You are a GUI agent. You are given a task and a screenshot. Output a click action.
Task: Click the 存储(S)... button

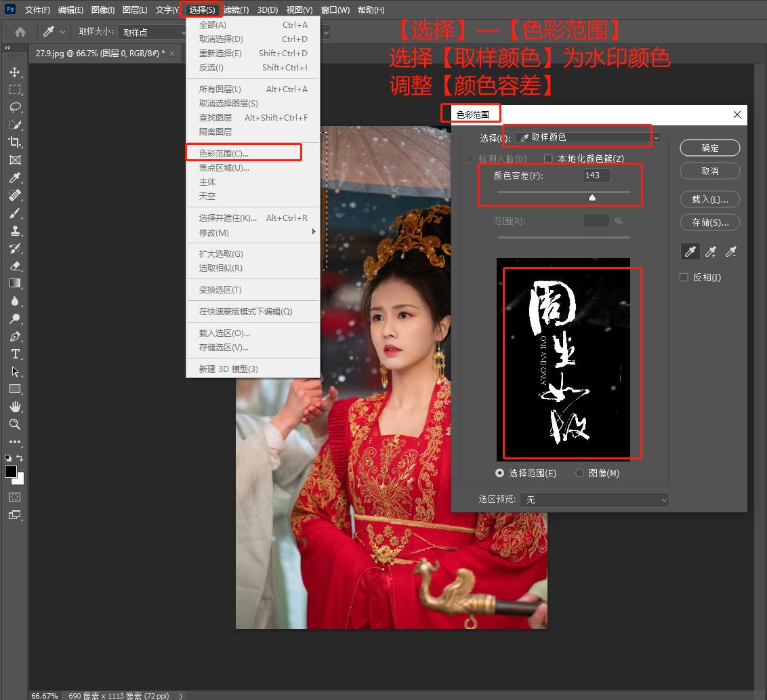[x=709, y=222]
